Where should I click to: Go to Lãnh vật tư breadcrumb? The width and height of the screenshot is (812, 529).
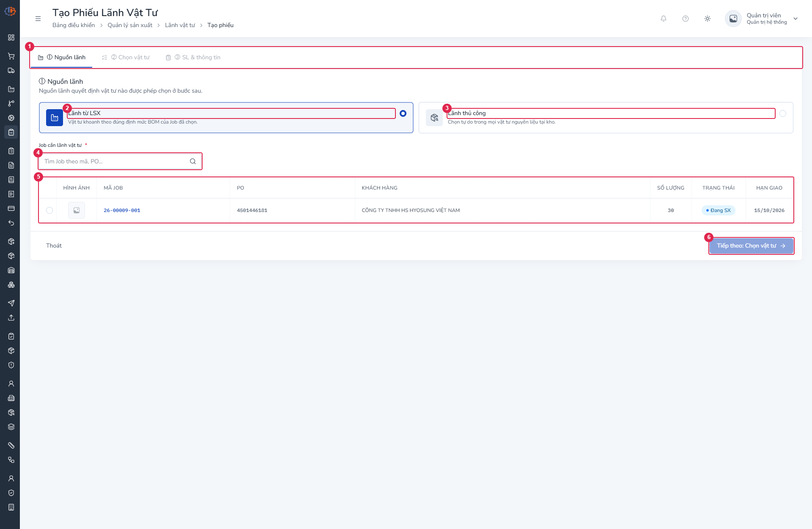pyautogui.click(x=180, y=25)
